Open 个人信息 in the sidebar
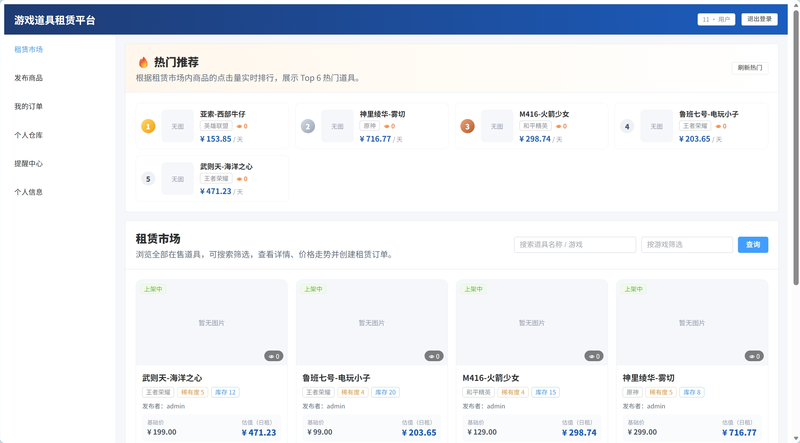The image size is (800, 443). click(x=29, y=192)
